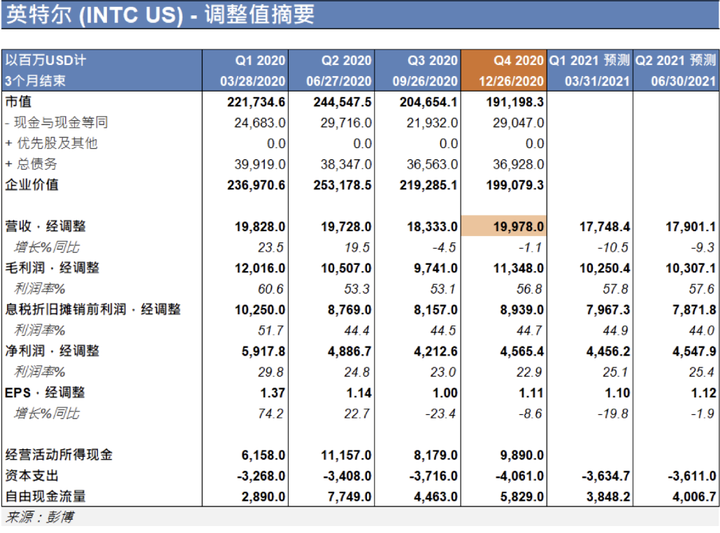Click the date 03/28/2020 in header

253,81
